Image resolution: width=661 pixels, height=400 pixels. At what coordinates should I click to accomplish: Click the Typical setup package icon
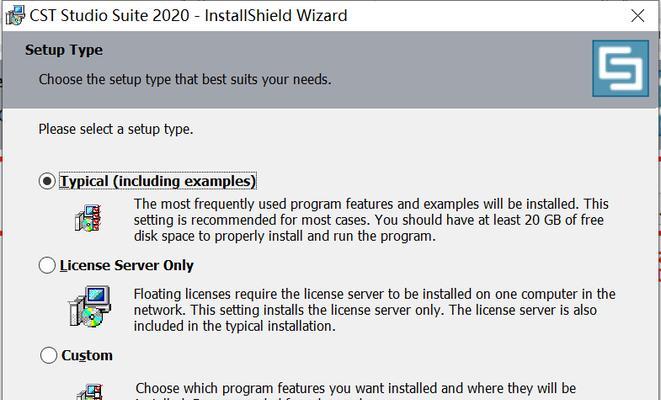[88, 218]
